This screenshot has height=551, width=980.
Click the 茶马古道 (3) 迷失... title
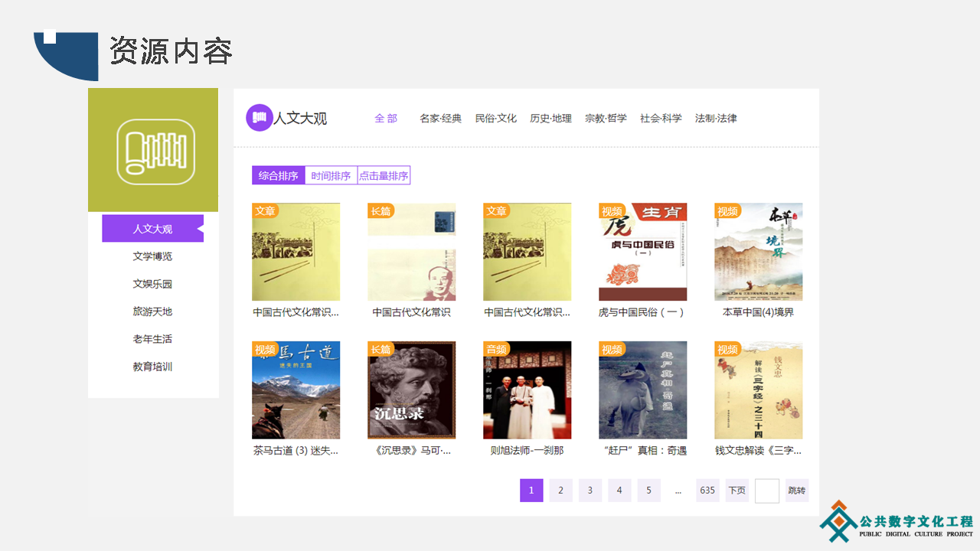pyautogui.click(x=296, y=451)
